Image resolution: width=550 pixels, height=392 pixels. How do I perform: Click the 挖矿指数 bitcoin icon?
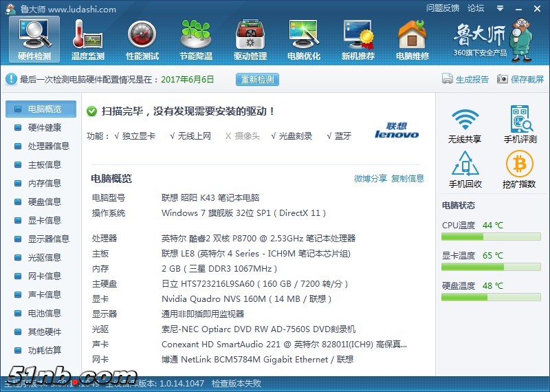point(520,170)
